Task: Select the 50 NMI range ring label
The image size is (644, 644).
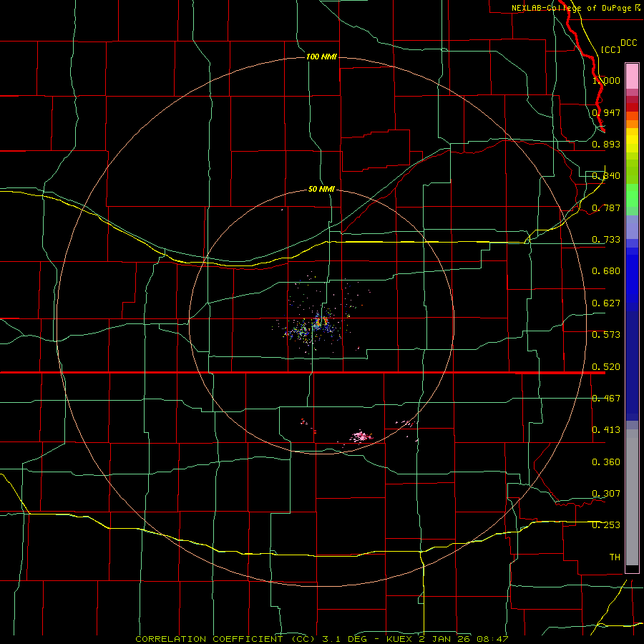Action: coord(321,189)
